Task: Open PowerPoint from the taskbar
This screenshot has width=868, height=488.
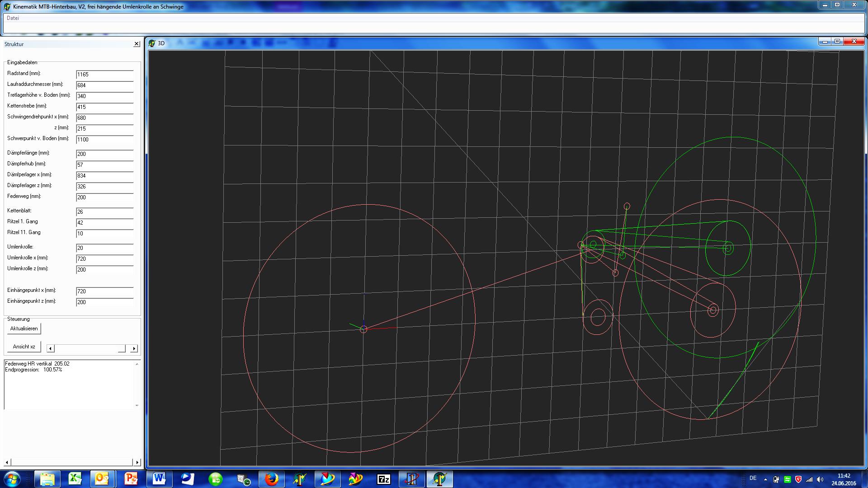Action: (131, 479)
